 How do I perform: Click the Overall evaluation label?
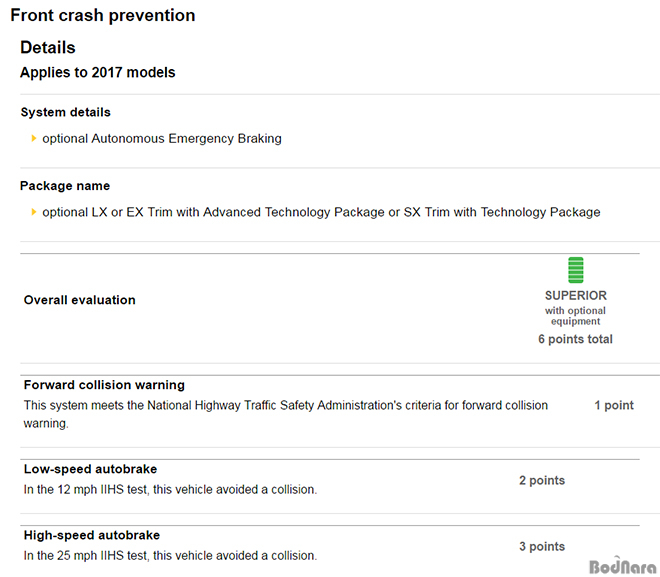[x=80, y=300]
